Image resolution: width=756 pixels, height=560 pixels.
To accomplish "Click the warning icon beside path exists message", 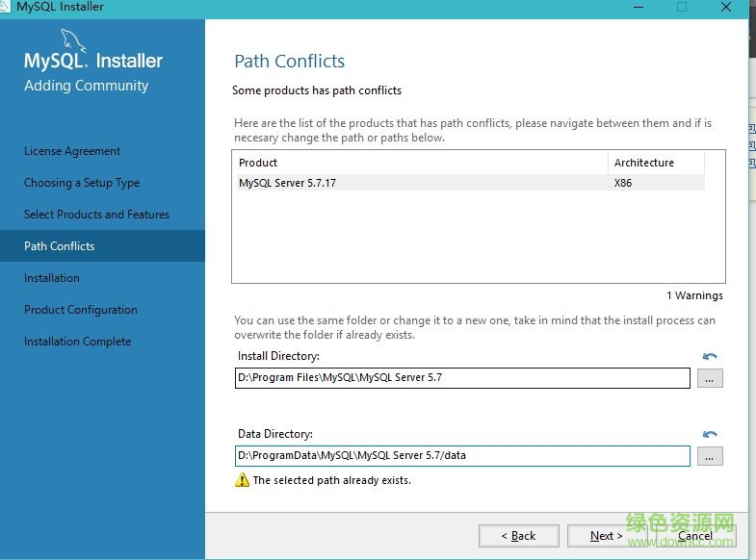I will (242, 480).
